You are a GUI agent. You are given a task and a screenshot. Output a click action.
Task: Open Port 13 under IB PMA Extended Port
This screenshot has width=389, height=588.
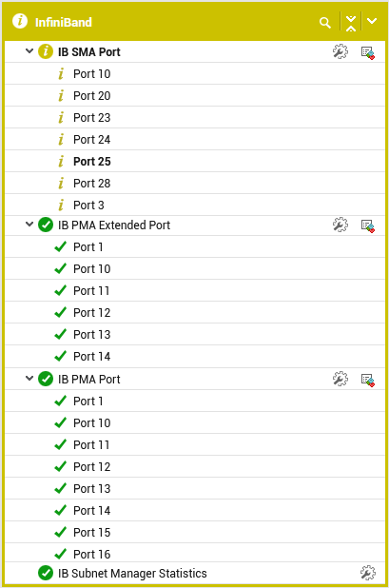[92, 335]
